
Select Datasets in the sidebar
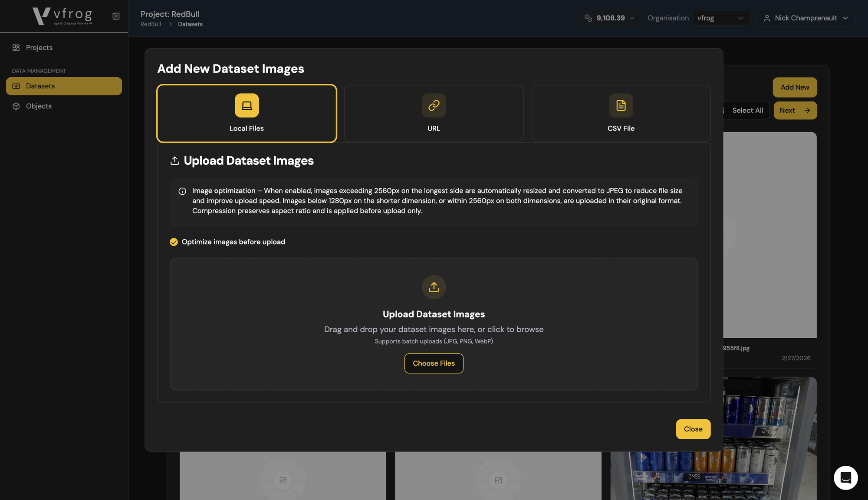click(40, 86)
